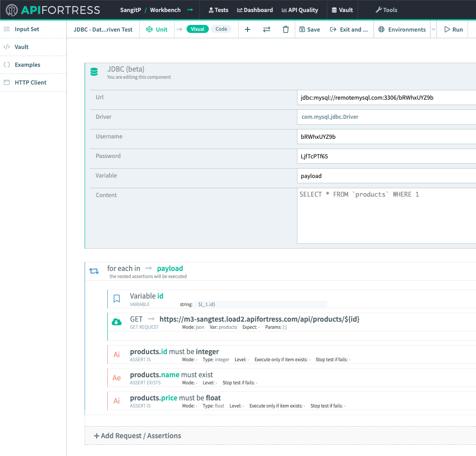
Task: Click the JDBC database component icon
Action: tap(94, 72)
